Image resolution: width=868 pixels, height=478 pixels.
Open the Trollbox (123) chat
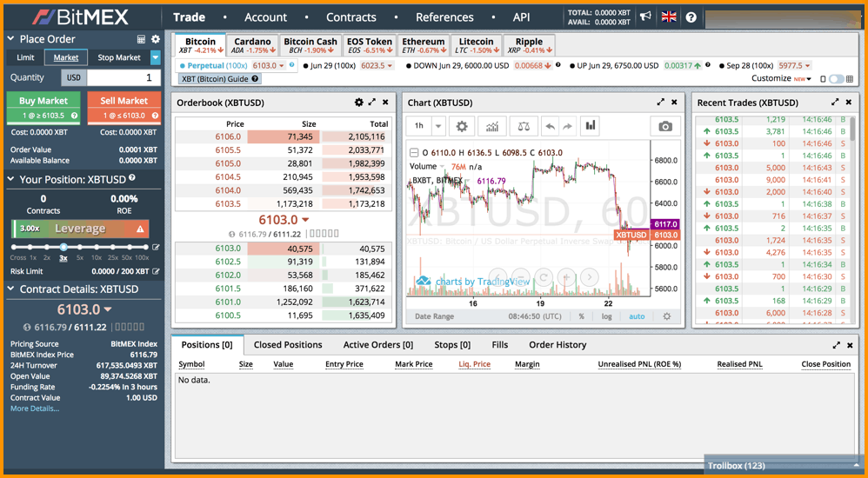(784, 465)
